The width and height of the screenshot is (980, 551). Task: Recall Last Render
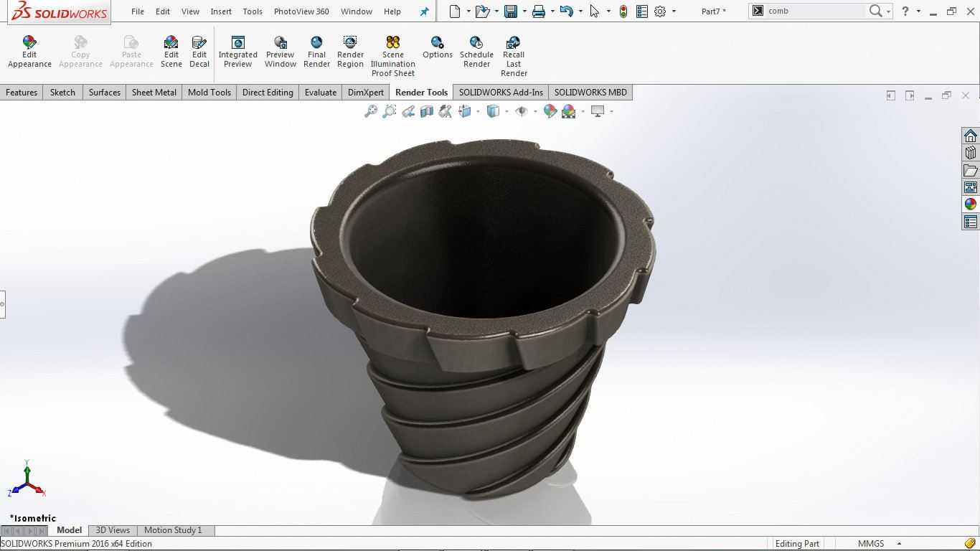[514, 56]
